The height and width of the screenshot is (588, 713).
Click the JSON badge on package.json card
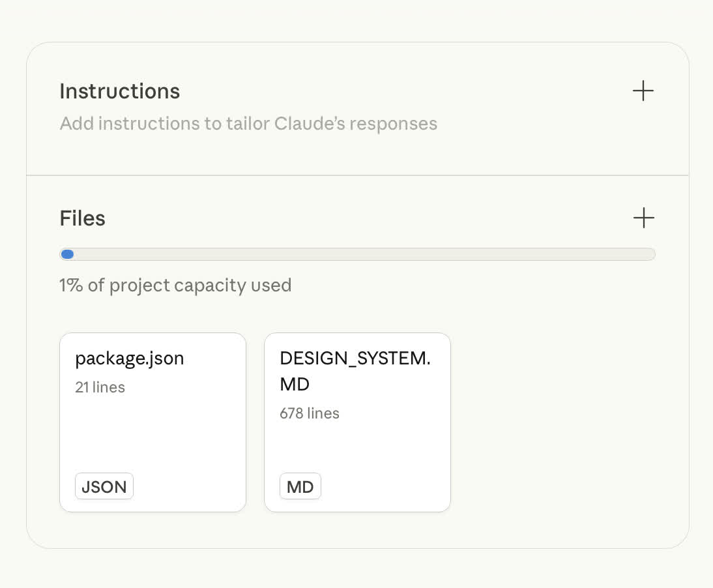pyautogui.click(x=104, y=486)
